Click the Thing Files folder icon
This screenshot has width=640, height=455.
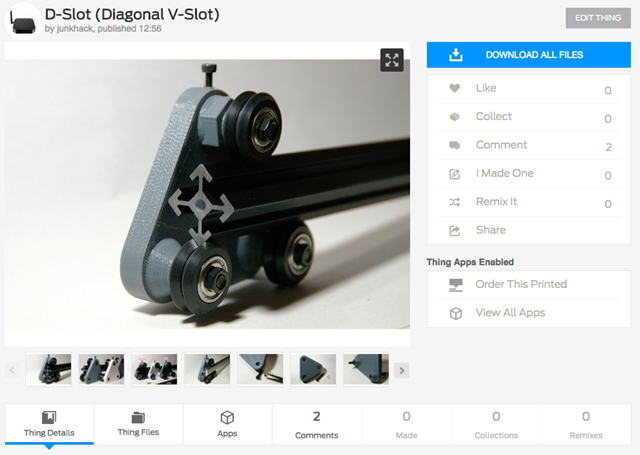pos(138,417)
